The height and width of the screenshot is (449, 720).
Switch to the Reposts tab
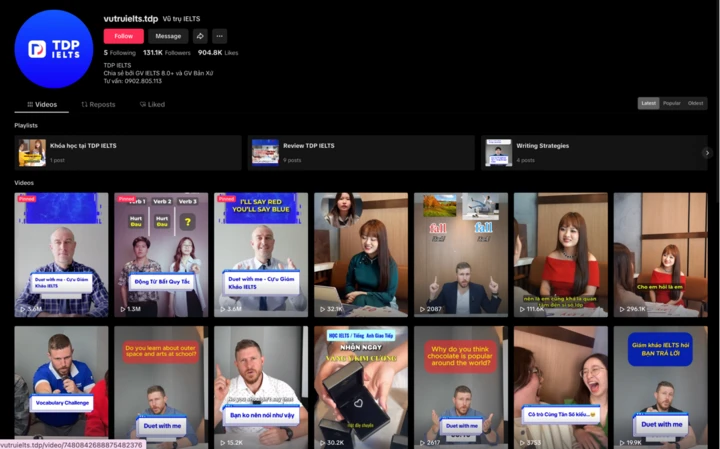point(98,104)
